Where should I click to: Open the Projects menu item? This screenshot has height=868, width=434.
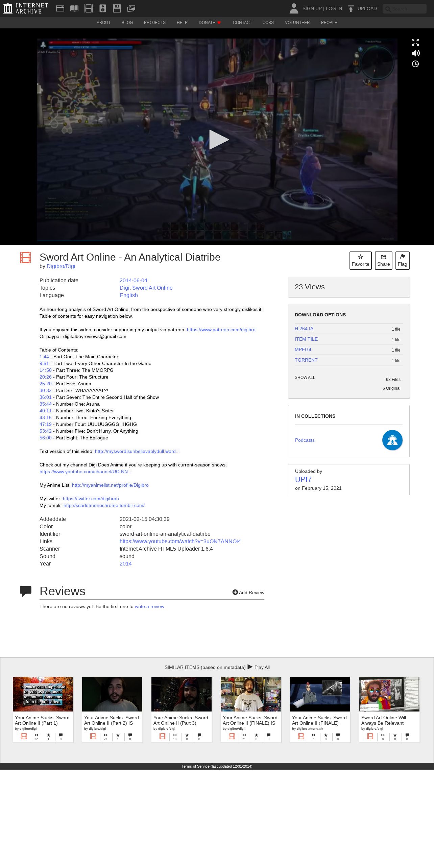(x=154, y=23)
